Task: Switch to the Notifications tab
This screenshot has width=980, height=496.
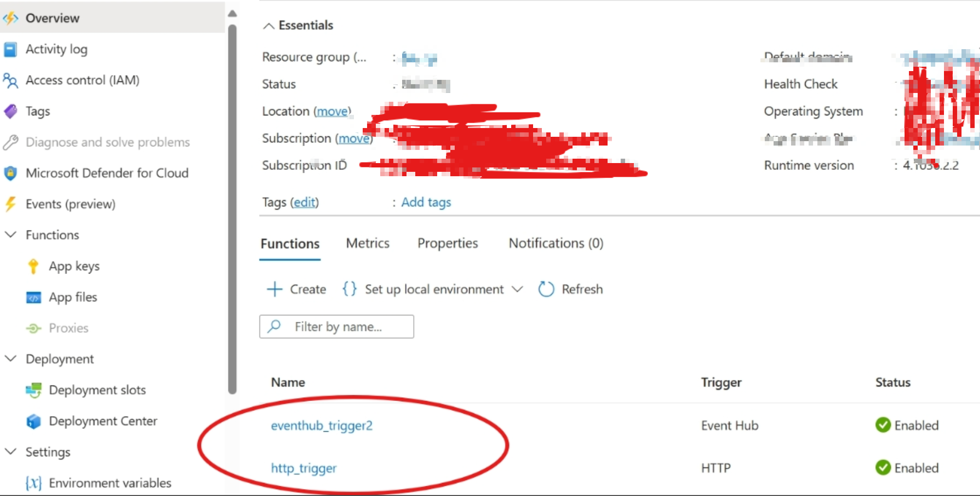Action: 555,243
